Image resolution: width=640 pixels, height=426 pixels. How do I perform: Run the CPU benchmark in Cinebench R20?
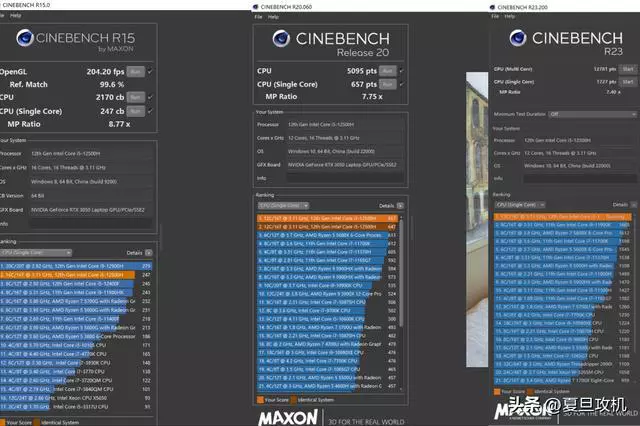(x=386, y=72)
